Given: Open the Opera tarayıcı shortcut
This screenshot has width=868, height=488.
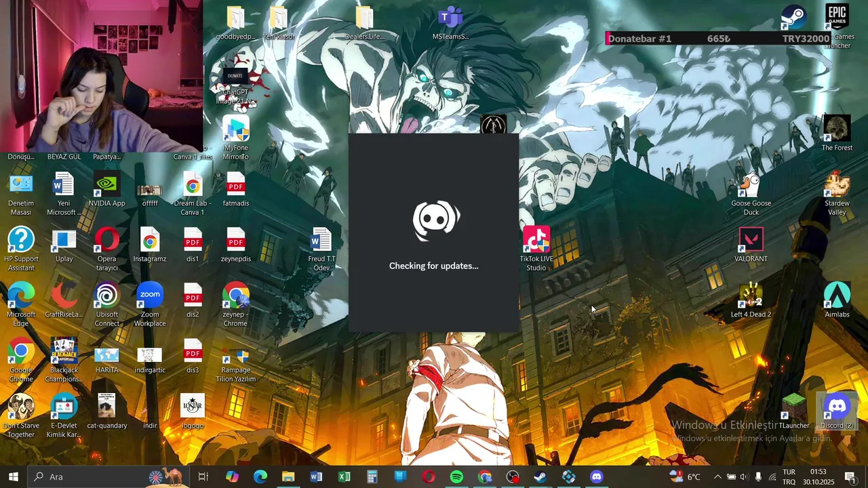Looking at the screenshot, I should (x=106, y=249).
